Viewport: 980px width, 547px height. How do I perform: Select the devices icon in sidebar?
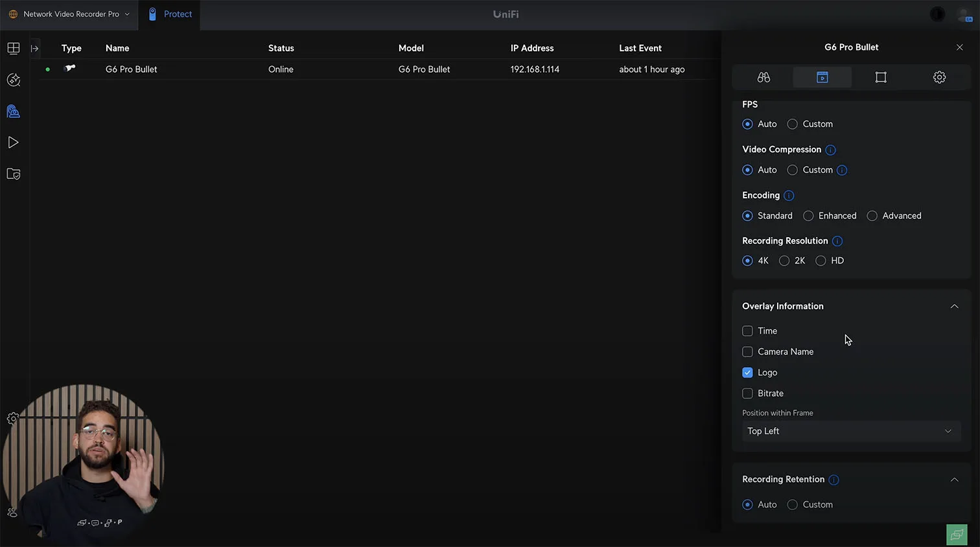[14, 111]
